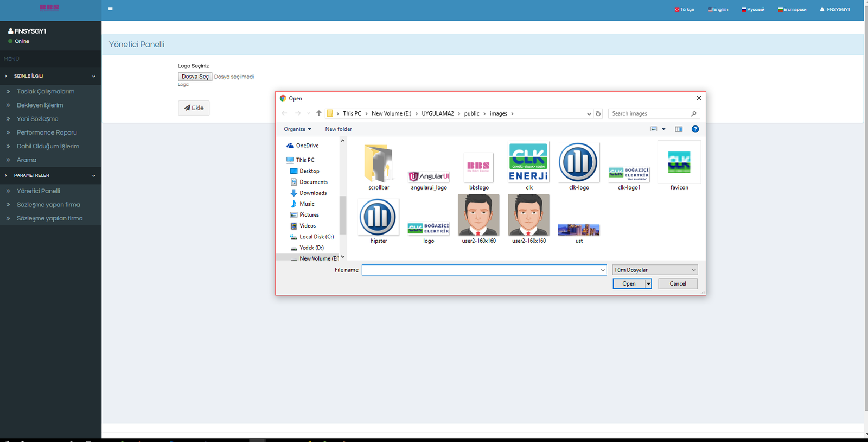The height and width of the screenshot is (442, 868).
Task: Collapse the SIZINLE İLGILI section
Action: click(50, 76)
